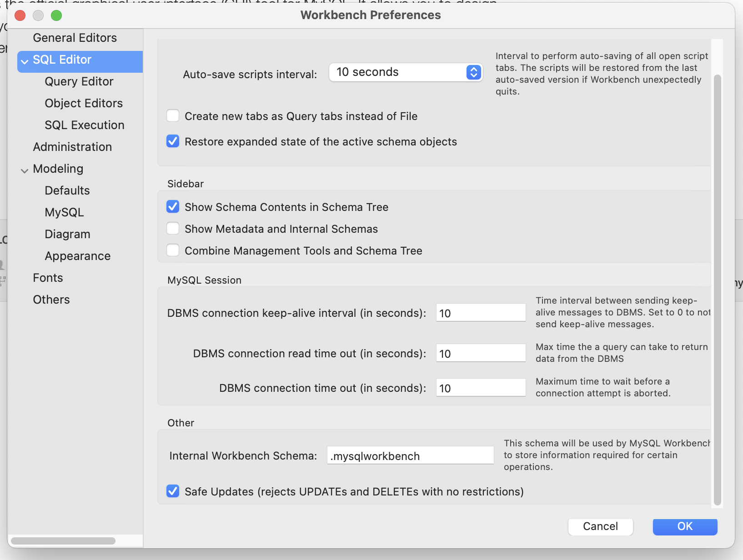Confirm preferences with the OK button

pos(684,527)
